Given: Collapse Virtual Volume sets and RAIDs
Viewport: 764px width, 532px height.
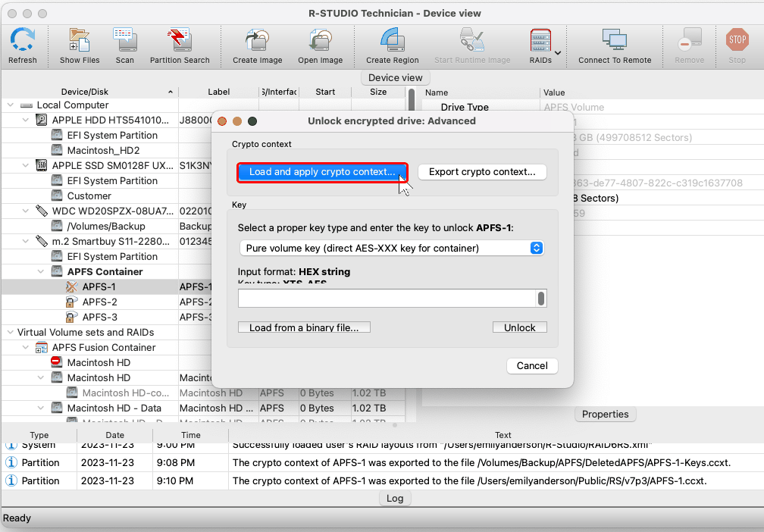Looking at the screenshot, I should tap(11, 332).
